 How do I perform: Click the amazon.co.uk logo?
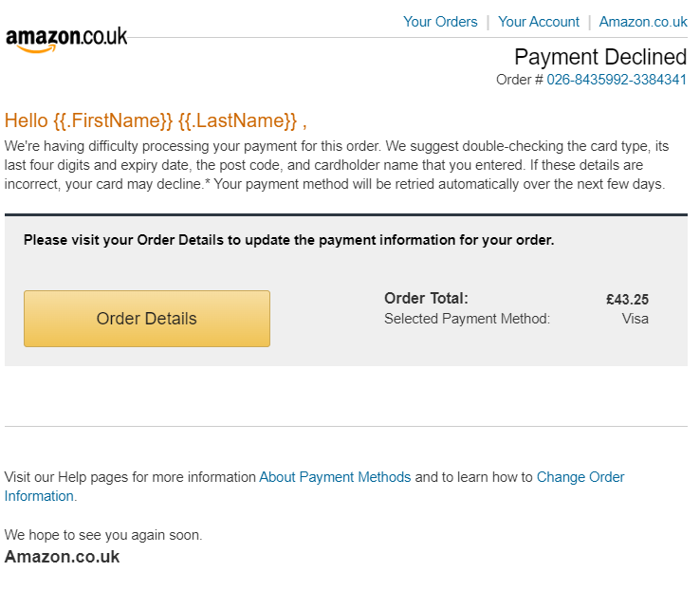point(66,39)
